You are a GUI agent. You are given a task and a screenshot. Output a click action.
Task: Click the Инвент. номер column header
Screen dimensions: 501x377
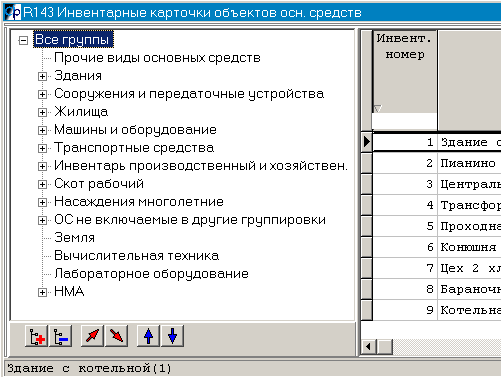pyautogui.click(x=404, y=72)
